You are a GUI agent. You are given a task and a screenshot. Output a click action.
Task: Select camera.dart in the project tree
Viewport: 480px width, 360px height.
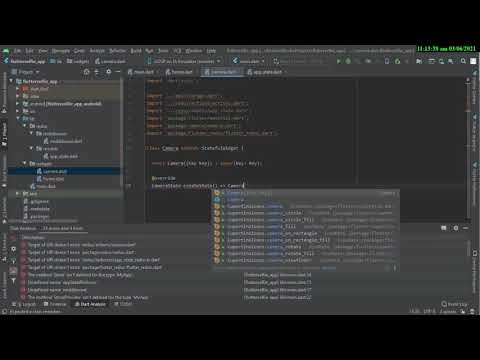pyautogui.click(x=52, y=171)
